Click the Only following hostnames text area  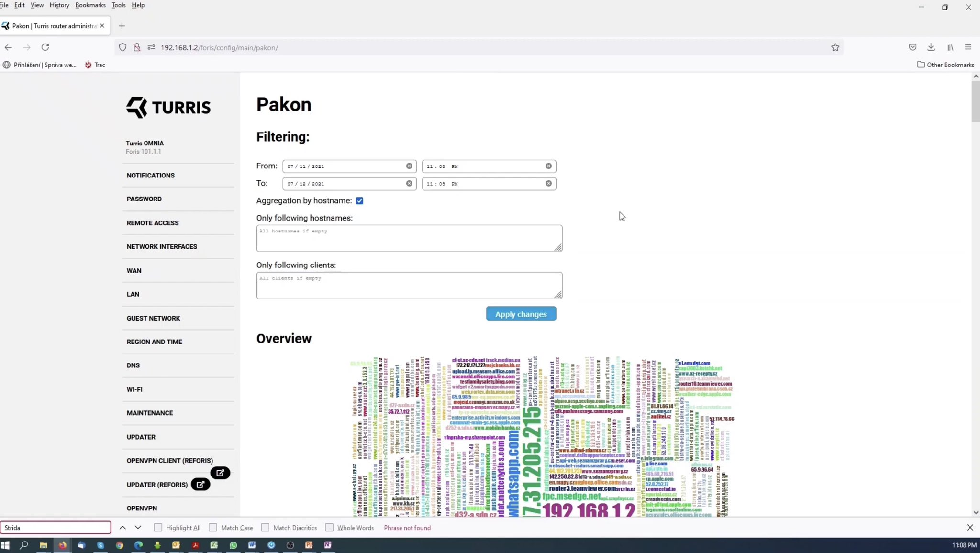click(x=409, y=238)
